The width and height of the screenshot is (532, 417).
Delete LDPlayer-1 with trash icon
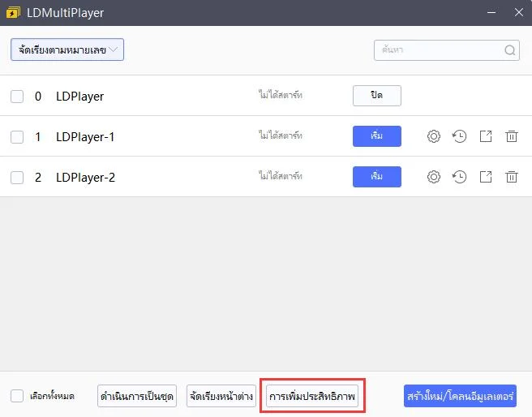tap(511, 136)
